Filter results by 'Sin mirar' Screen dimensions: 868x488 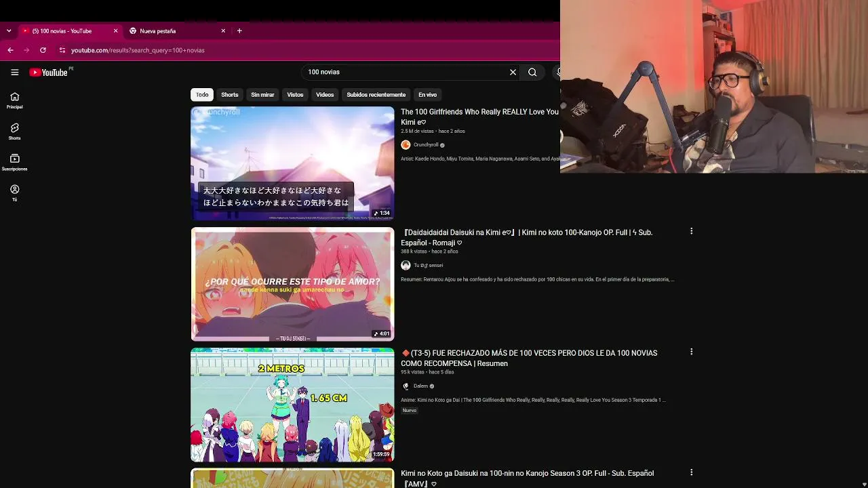[262, 95]
